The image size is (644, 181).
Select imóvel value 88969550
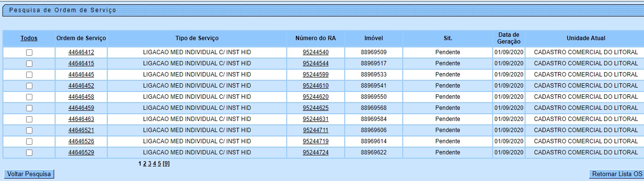[x=374, y=97]
